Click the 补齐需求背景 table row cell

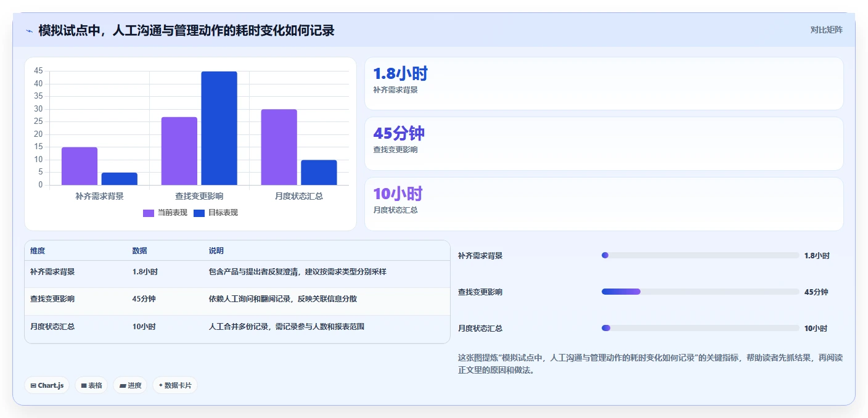tap(52, 271)
